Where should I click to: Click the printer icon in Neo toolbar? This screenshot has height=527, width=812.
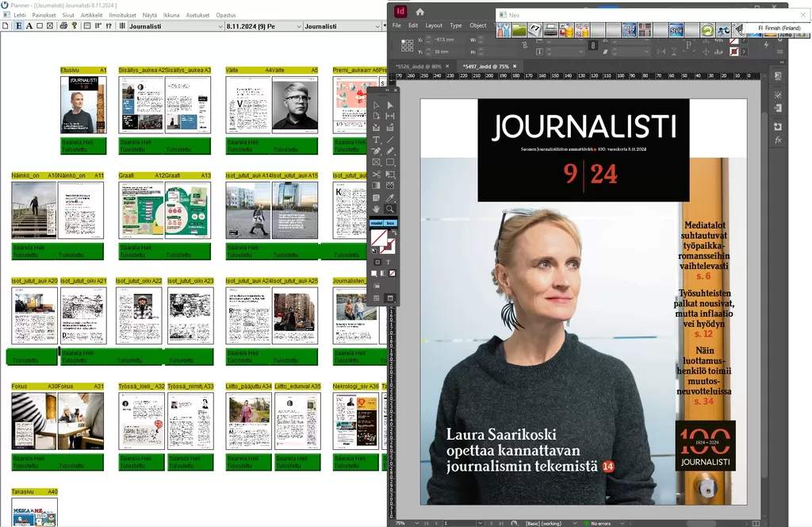550,30
